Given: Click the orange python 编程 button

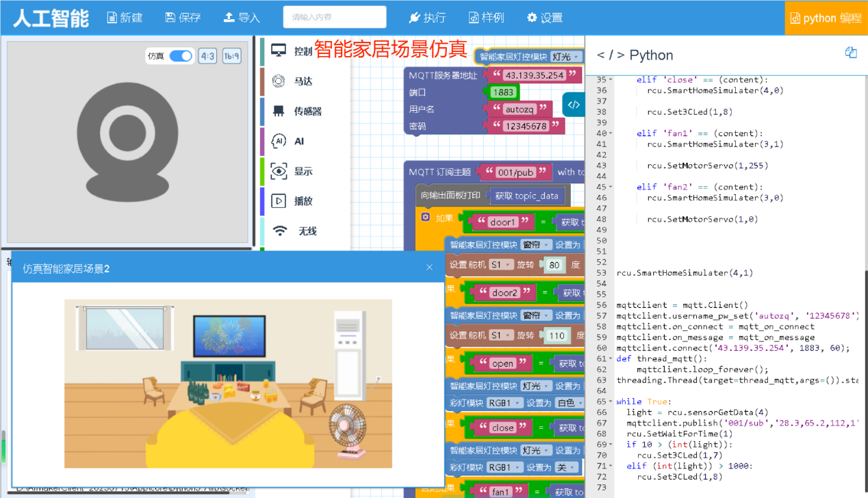Looking at the screenshot, I should tap(826, 18).
